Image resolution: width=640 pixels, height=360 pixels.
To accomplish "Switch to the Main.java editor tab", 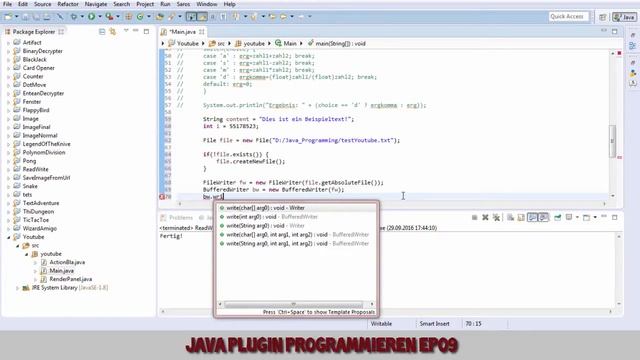I will [x=182, y=31].
